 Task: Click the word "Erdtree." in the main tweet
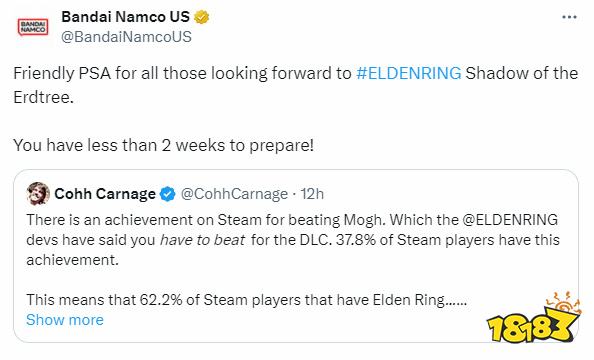(x=44, y=97)
